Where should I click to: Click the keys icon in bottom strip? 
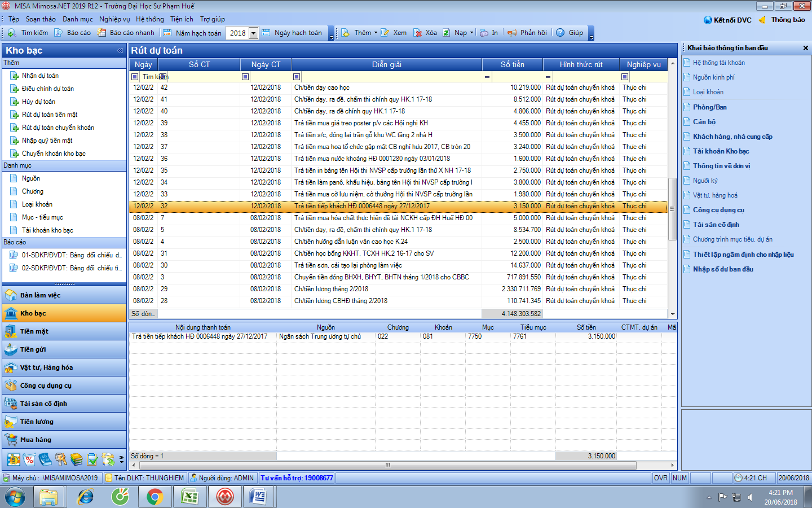coord(61,459)
